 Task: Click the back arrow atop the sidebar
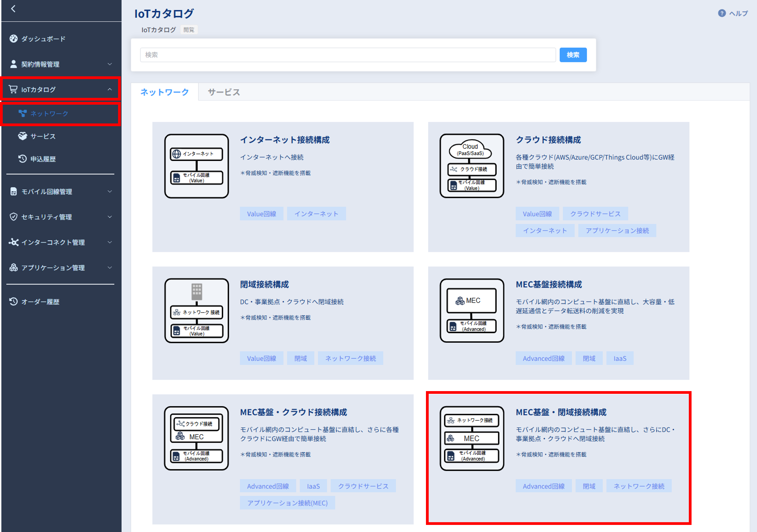tap(13, 9)
